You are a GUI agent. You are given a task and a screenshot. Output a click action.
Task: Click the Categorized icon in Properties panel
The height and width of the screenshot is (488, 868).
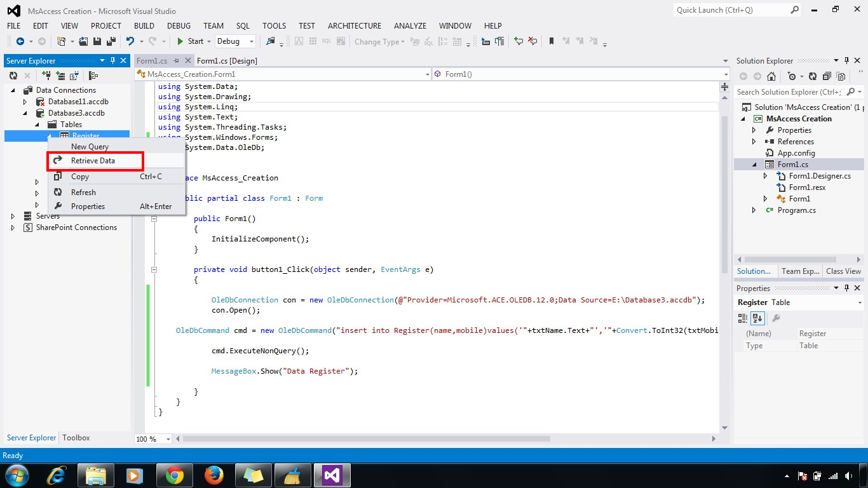[x=743, y=318]
